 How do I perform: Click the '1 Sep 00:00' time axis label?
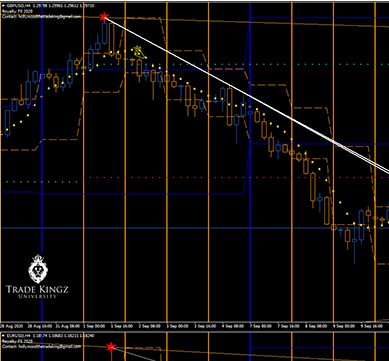click(x=94, y=325)
